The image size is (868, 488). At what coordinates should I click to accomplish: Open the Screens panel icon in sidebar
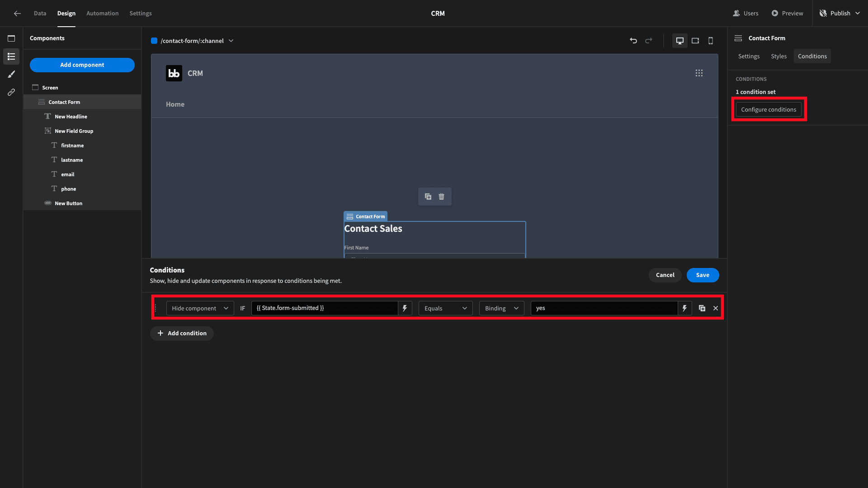pos(11,38)
